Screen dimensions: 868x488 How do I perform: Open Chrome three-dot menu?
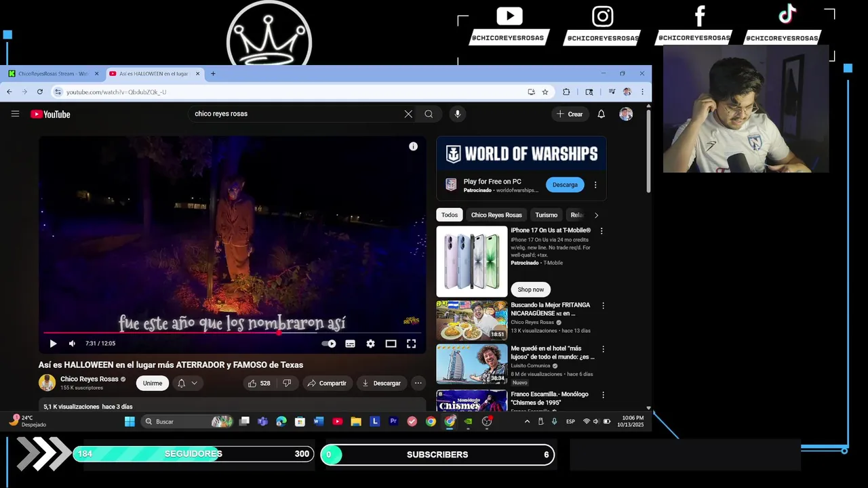click(642, 91)
